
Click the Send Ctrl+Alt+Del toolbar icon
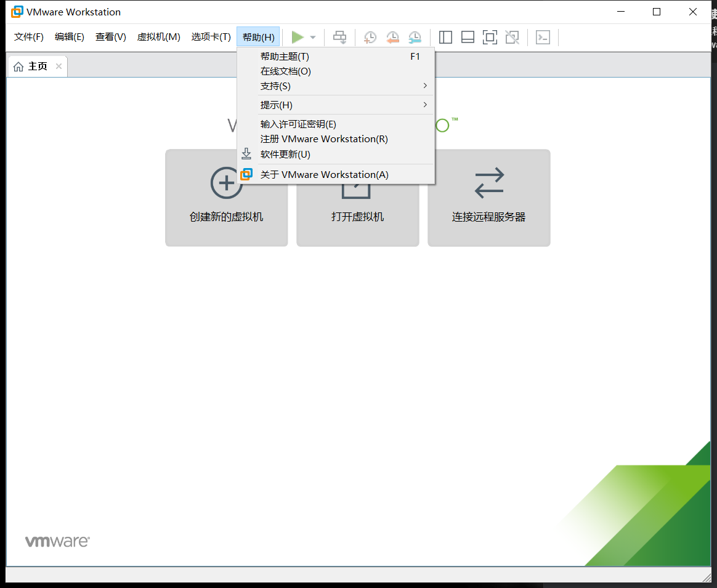pyautogui.click(x=339, y=37)
